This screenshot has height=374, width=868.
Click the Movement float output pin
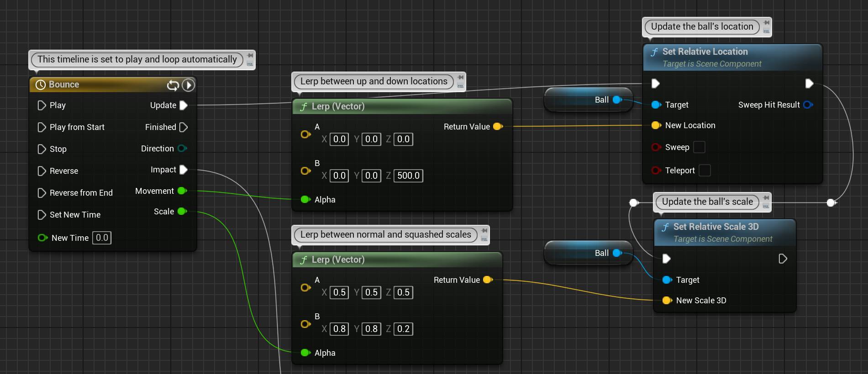coord(182,191)
